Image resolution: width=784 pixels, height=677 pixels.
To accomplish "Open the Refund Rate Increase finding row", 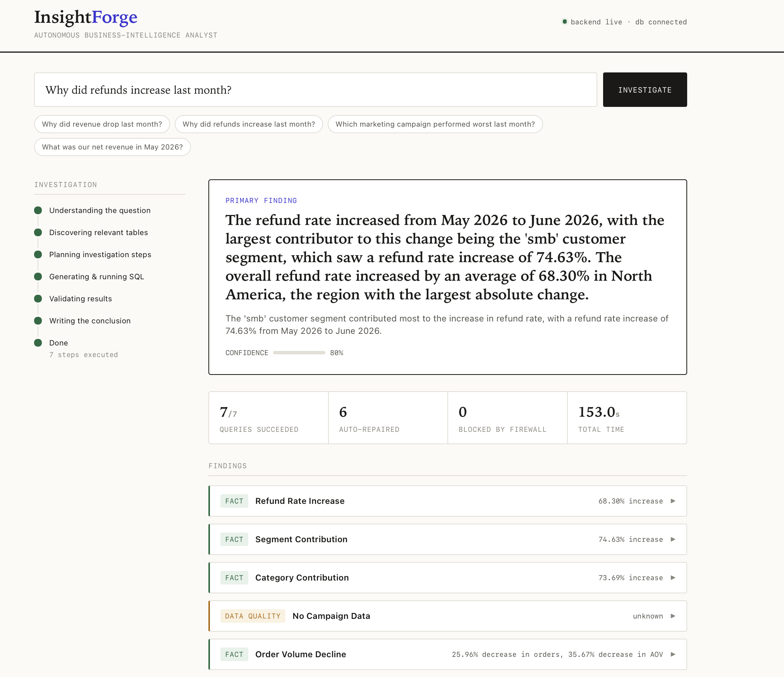I will tap(448, 501).
